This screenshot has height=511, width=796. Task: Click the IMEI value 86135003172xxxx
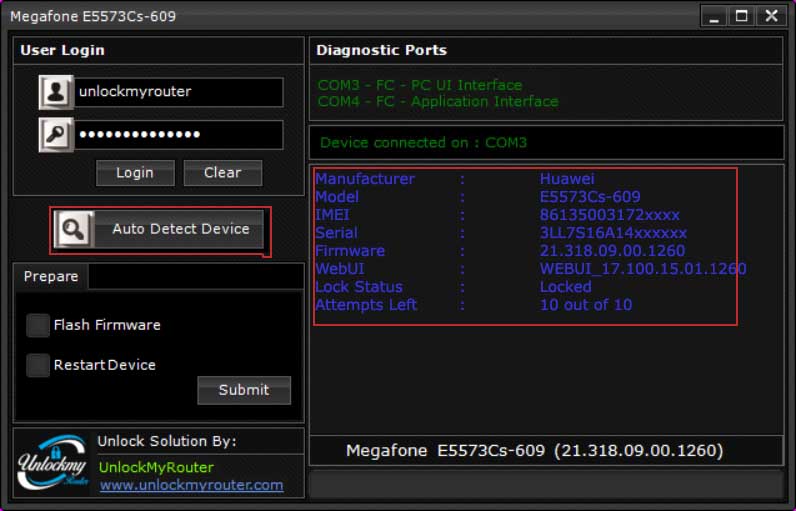pyautogui.click(x=609, y=215)
